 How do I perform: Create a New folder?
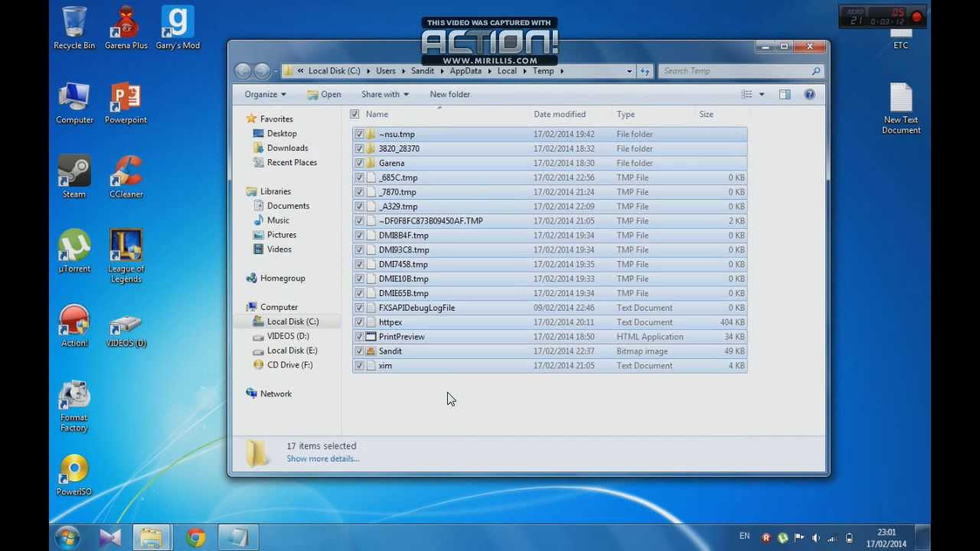[450, 94]
